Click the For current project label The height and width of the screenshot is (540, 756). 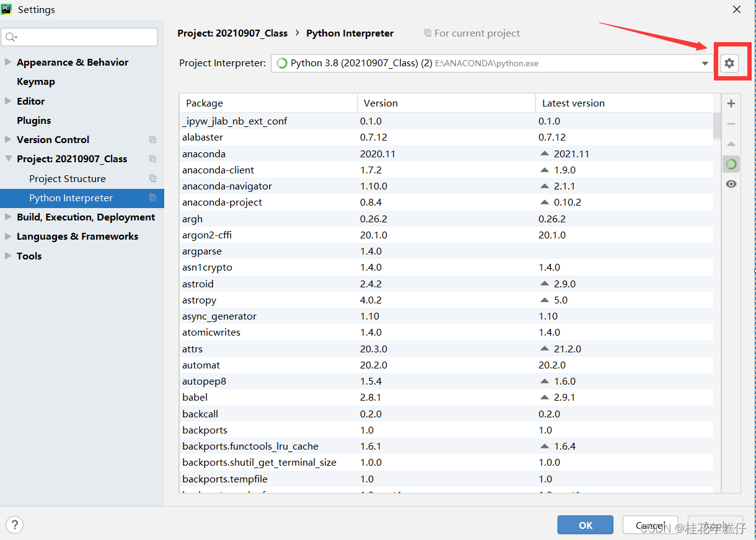[477, 33]
